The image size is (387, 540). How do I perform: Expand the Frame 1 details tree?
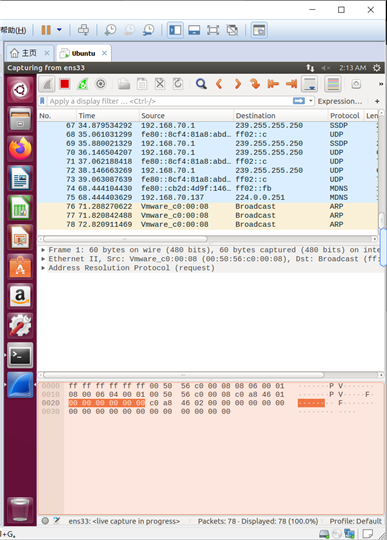pyautogui.click(x=43, y=250)
